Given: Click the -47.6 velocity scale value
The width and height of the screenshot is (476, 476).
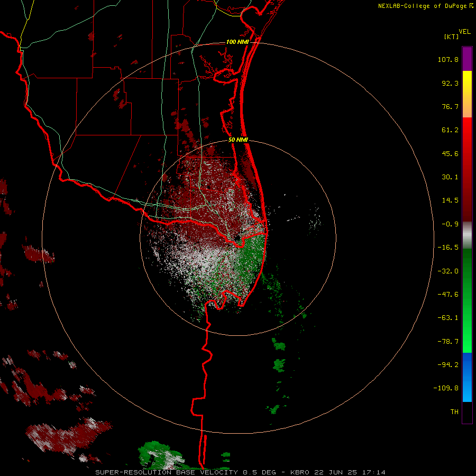Looking at the screenshot, I should (448, 295).
